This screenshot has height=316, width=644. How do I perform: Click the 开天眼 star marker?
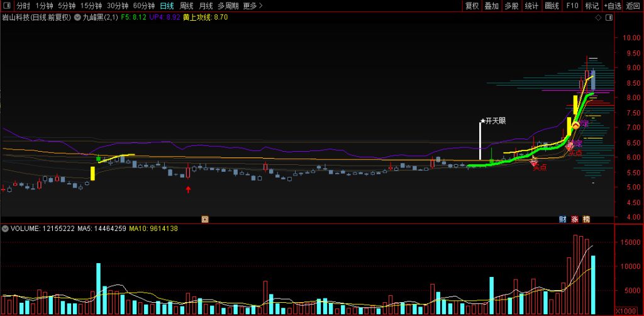pyautogui.click(x=483, y=120)
